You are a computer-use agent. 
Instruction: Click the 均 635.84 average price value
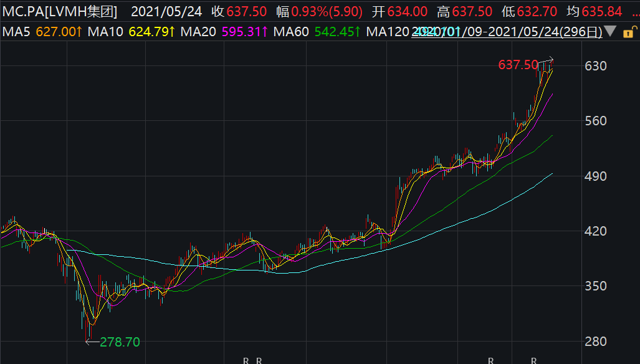[601, 11]
